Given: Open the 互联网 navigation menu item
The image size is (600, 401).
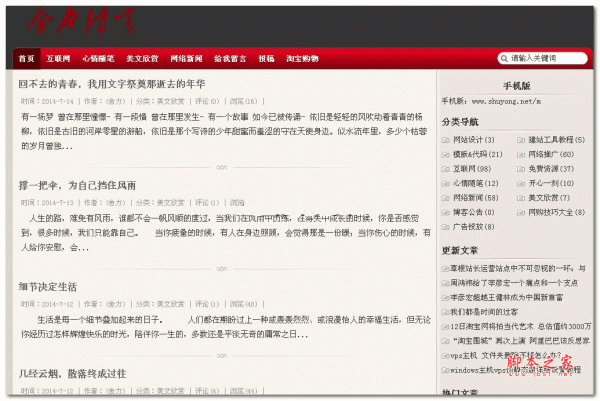Looking at the screenshot, I should coord(58,59).
